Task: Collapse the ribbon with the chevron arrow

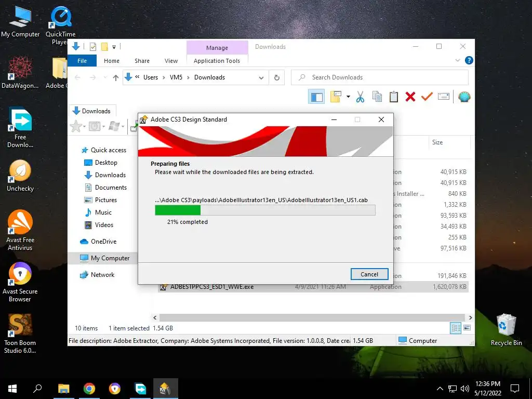Action: [x=457, y=60]
